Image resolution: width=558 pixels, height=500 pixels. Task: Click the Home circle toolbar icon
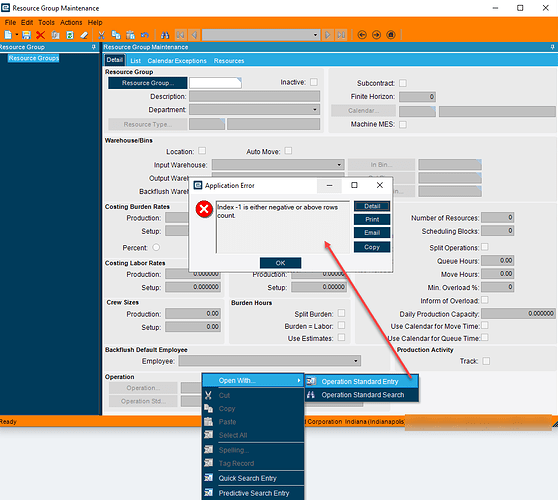(x=391, y=35)
